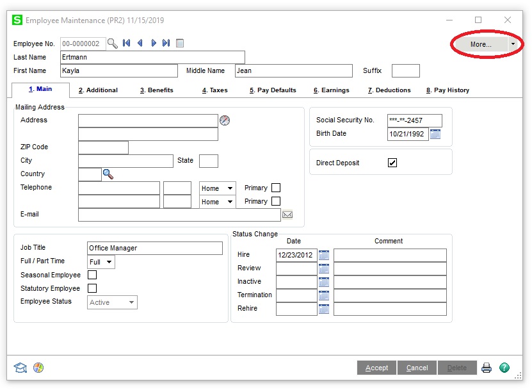Click the Job Title field
The image size is (532, 392).
(155, 248)
